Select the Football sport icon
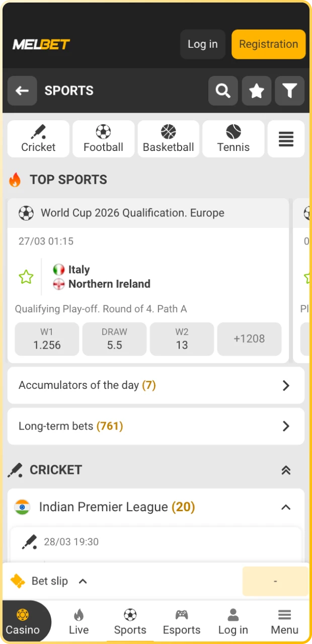 103,132
